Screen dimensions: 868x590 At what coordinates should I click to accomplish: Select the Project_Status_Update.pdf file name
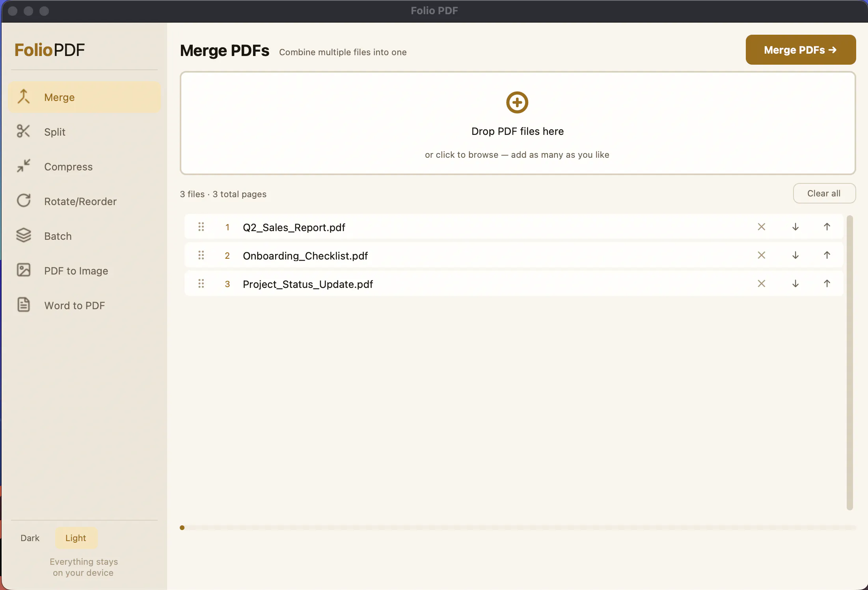click(x=308, y=284)
